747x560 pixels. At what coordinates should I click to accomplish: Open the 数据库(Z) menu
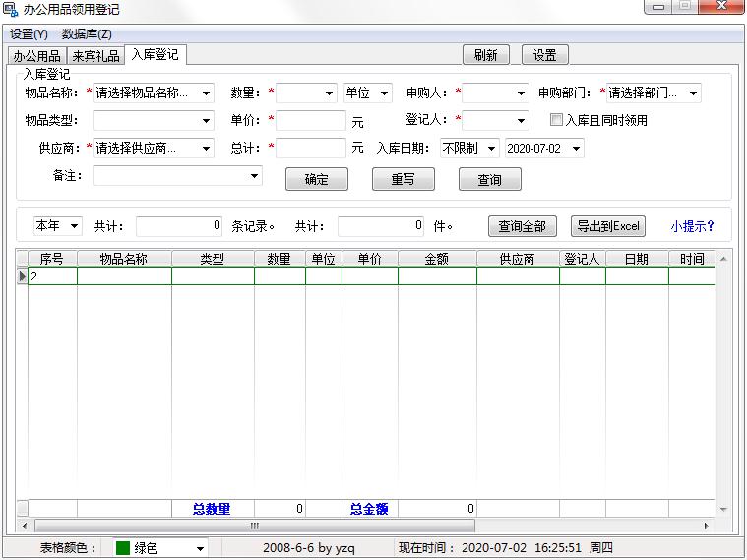coord(87,34)
